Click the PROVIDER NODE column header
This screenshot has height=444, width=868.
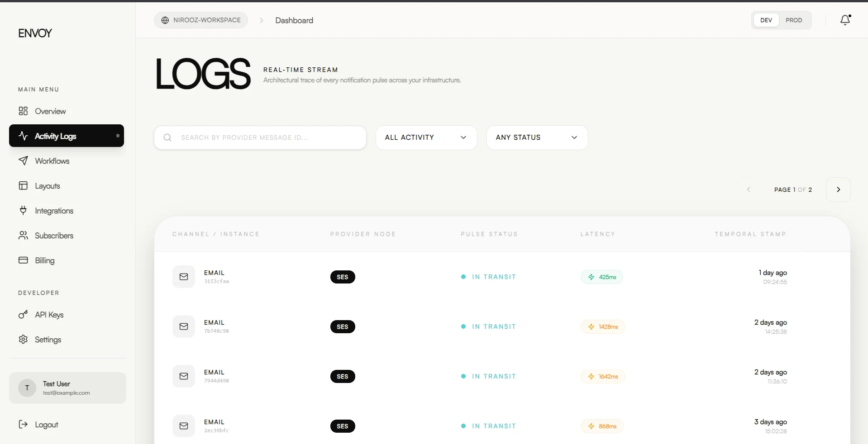(363, 234)
